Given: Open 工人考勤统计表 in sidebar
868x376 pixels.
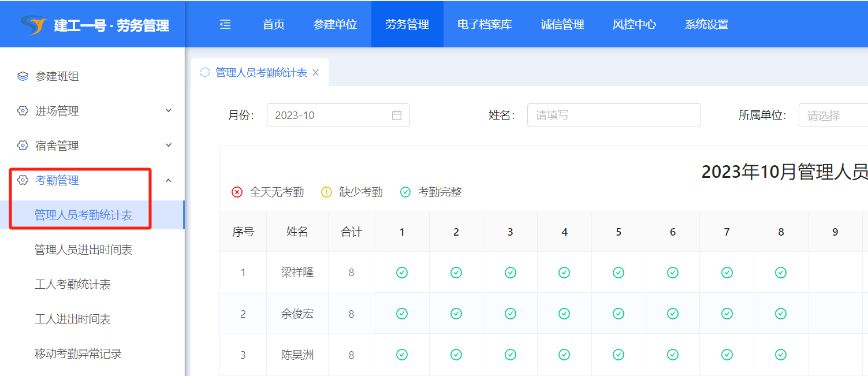Looking at the screenshot, I should pyautogui.click(x=73, y=284).
